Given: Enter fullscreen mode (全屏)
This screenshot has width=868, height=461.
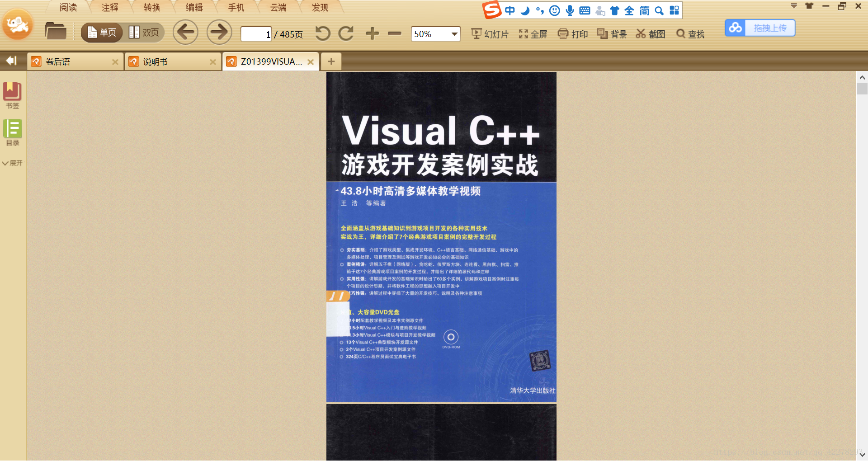Looking at the screenshot, I should 533,34.
